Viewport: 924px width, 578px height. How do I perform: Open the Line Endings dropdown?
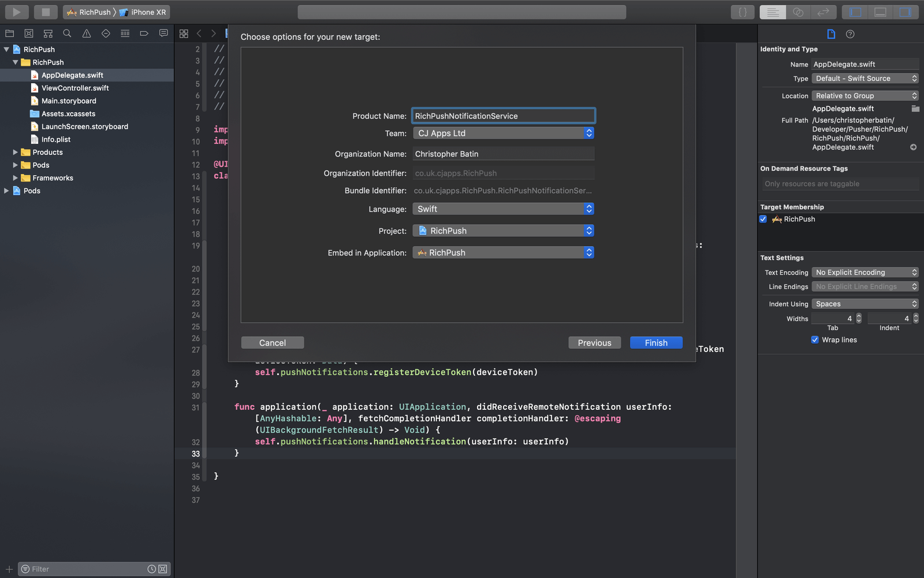pos(865,287)
